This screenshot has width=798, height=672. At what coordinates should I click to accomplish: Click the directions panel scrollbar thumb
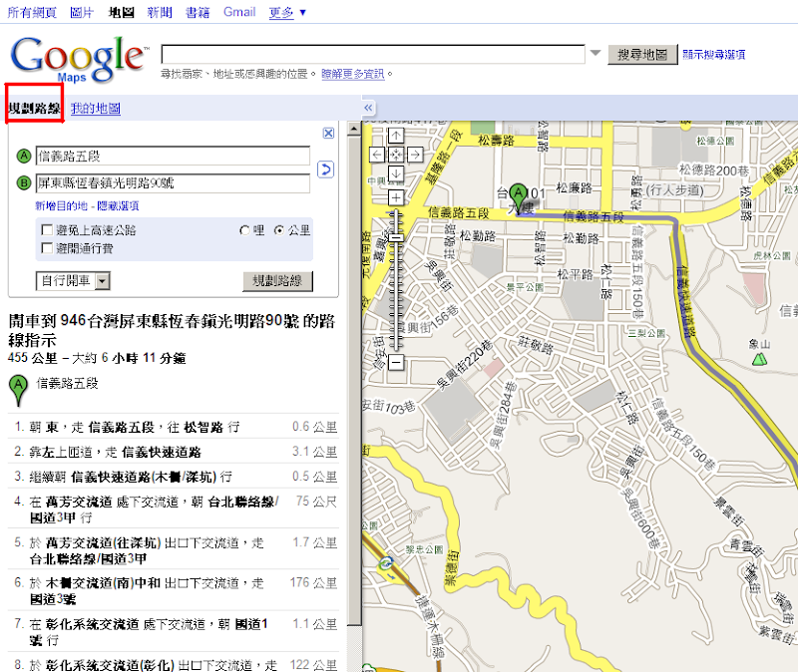pyautogui.click(x=354, y=380)
